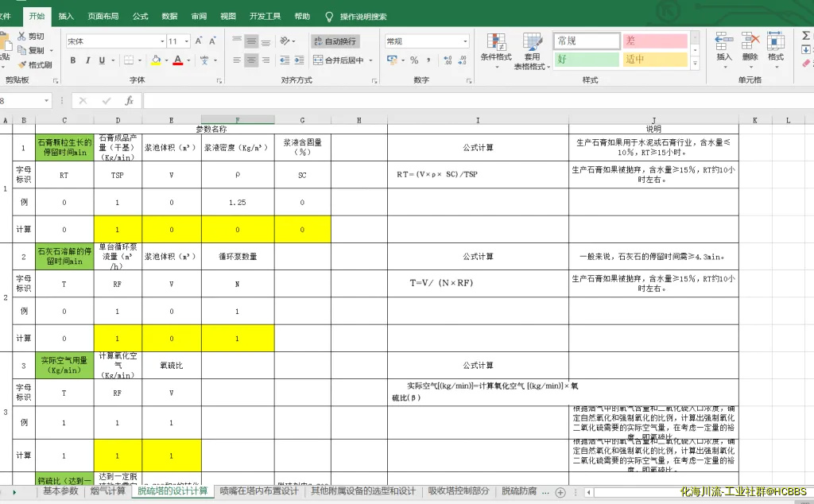Expand the cell styles gallery
The image size is (814, 504).
(695, 64)
